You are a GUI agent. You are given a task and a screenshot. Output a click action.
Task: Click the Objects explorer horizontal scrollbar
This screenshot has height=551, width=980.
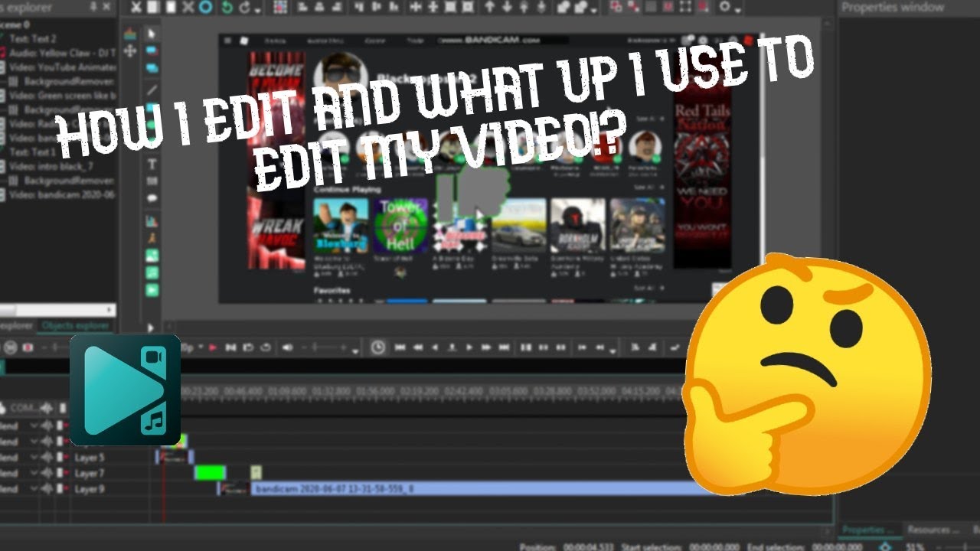(57, 310)
